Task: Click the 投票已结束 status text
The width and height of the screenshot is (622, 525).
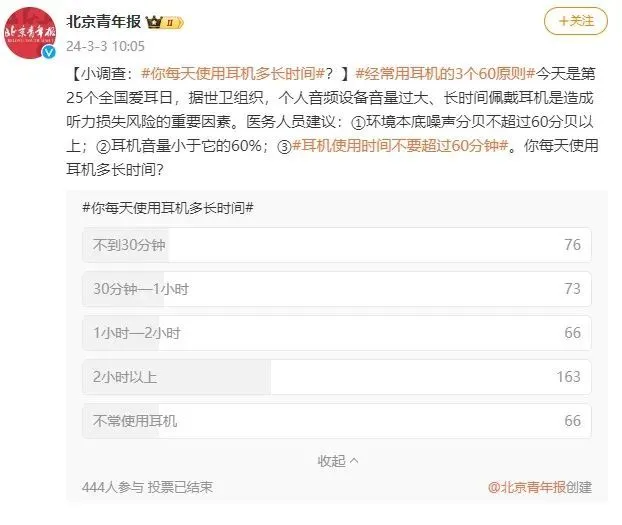Action: tap(180, 487)
